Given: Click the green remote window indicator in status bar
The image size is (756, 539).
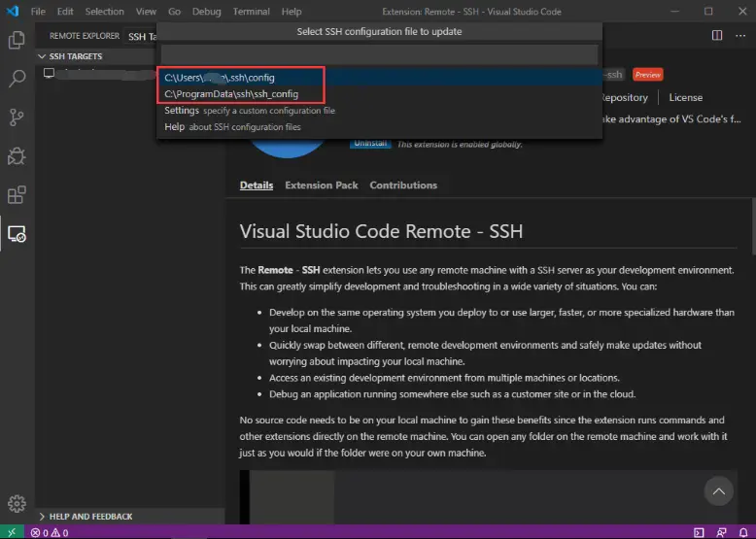Looking at the screenshot, I should 12,532.
